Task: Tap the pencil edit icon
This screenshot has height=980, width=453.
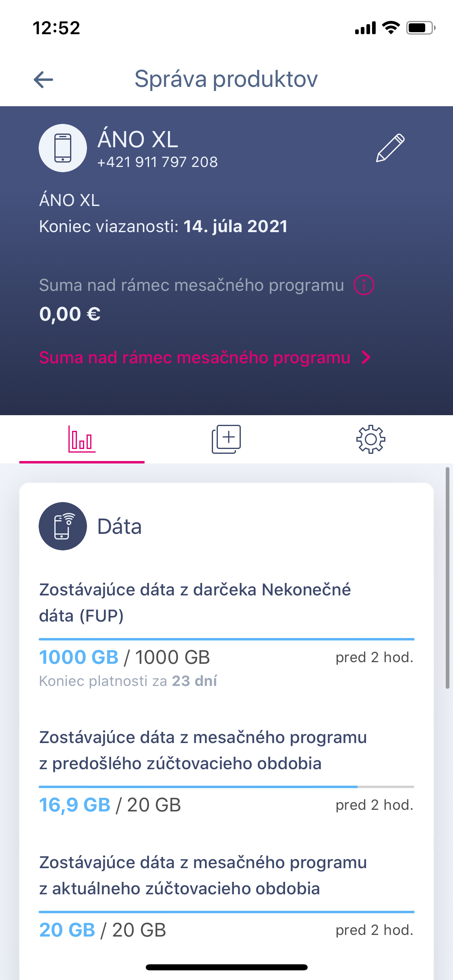Action: point(390,148)
